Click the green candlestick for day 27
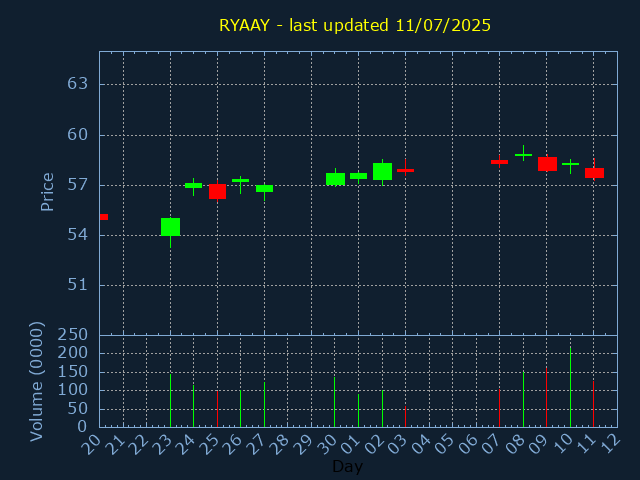 [x=264, y=189]
